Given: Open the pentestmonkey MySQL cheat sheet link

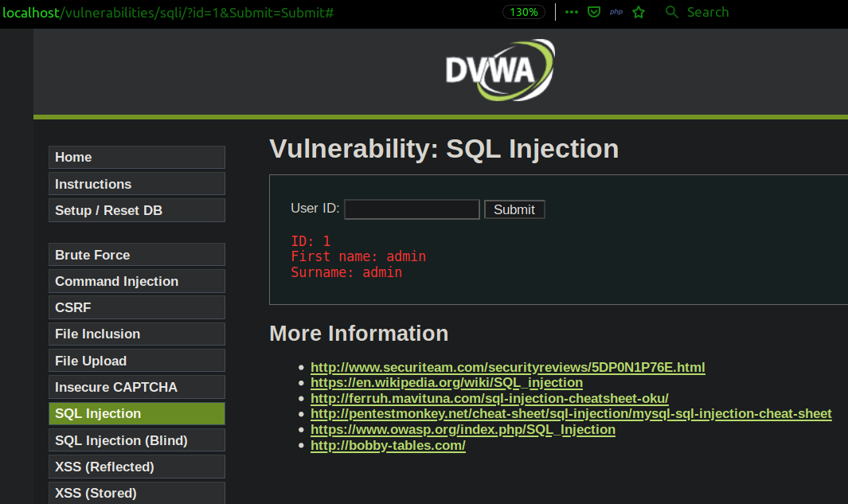Looking at the screenshot, I should [x=571, y=414].
